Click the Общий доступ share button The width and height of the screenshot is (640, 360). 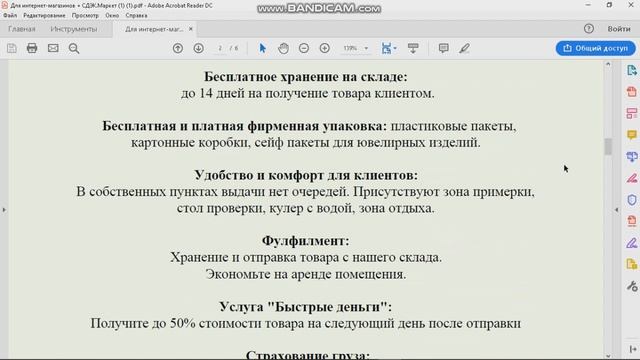tap(595, 48)
